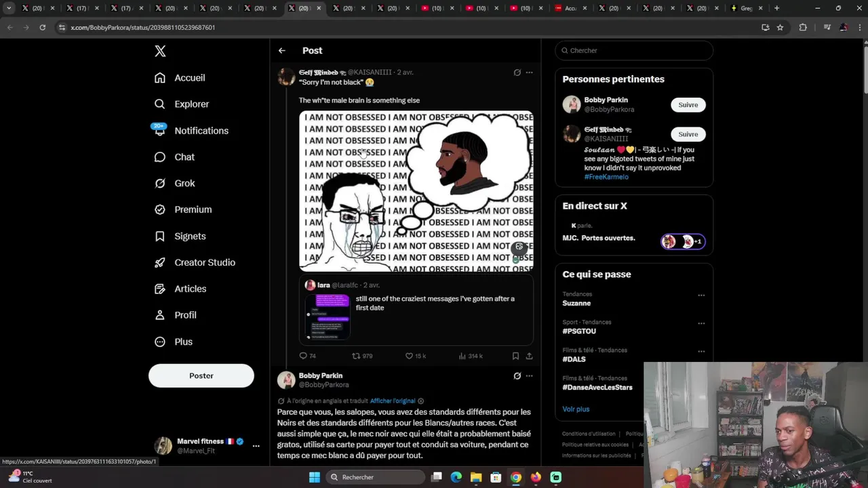View the 314 k views analytics
868x488 pixels.
[x=471, y=356]
